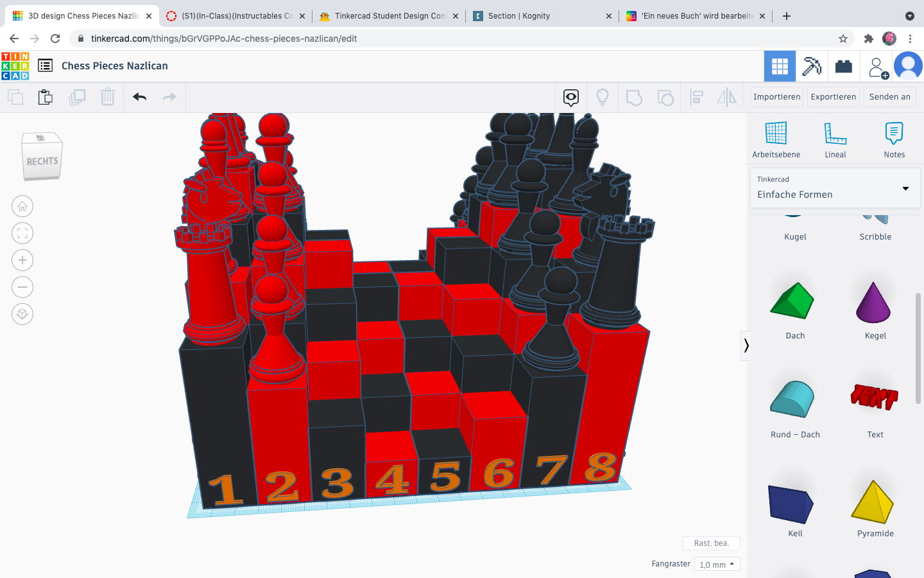This screenshot has width=924, height=578.
Task: Toggle the perspective orthographic view cube icon
Action: tap(22, 314)
